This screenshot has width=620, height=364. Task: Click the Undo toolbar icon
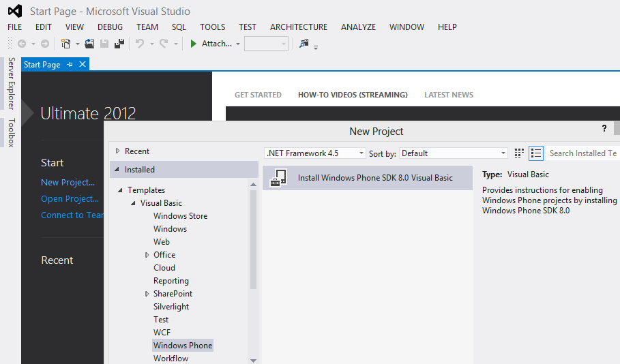[x=140, y=44]
